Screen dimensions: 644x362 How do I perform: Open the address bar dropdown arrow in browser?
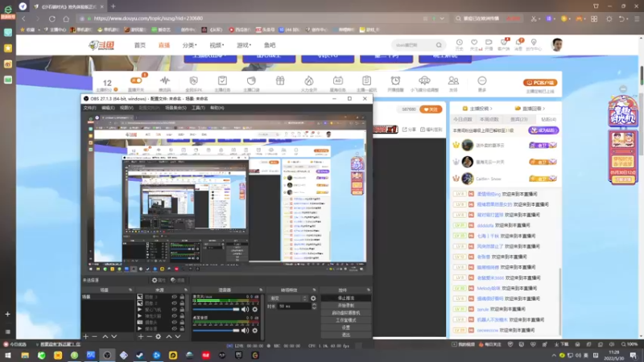click(x=442, y=19)
